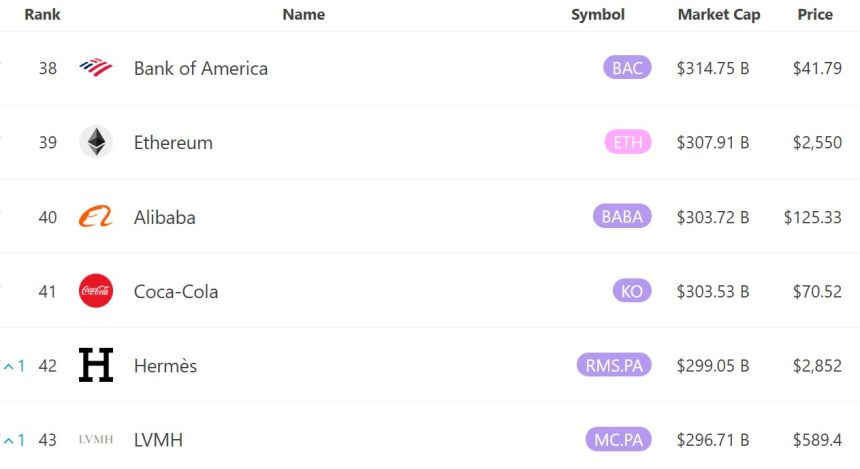860x469 pixels.
Task: Click the Alibaba orange logo icon
Action: [x=96, y=217]
